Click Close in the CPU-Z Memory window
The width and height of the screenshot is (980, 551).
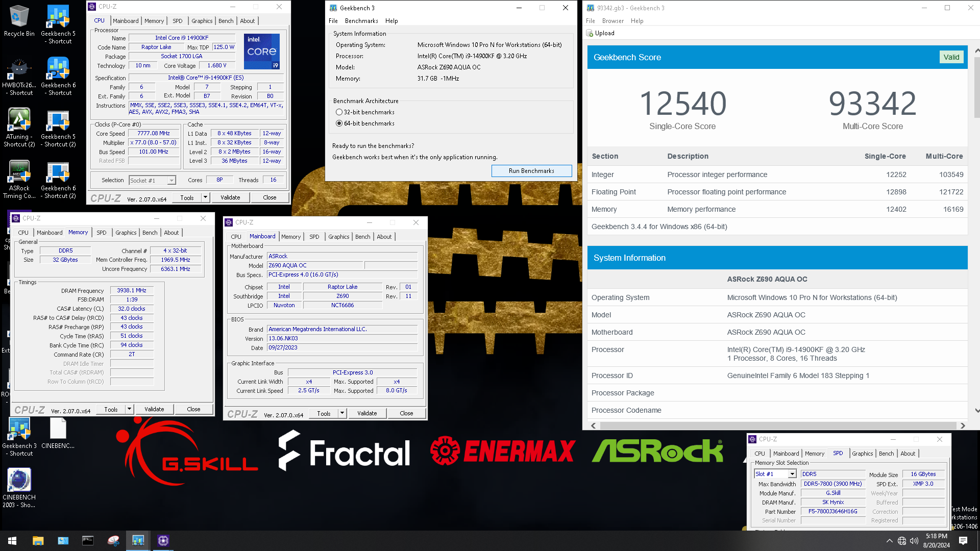pyautogui.click(x=193, y=409)
